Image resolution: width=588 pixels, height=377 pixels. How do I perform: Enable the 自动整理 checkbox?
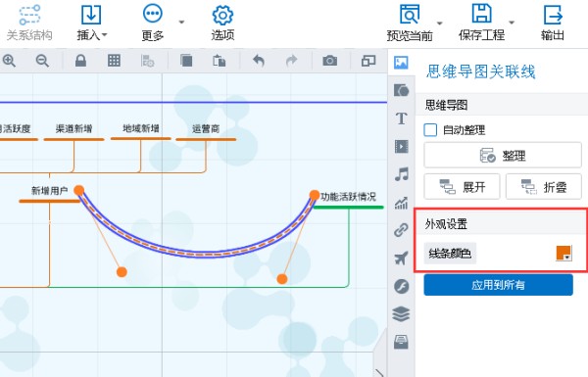pyautogui.click(x=430, y=130)
